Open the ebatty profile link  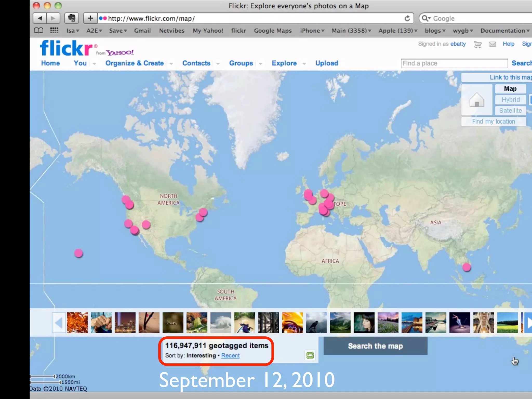point(458,44)
